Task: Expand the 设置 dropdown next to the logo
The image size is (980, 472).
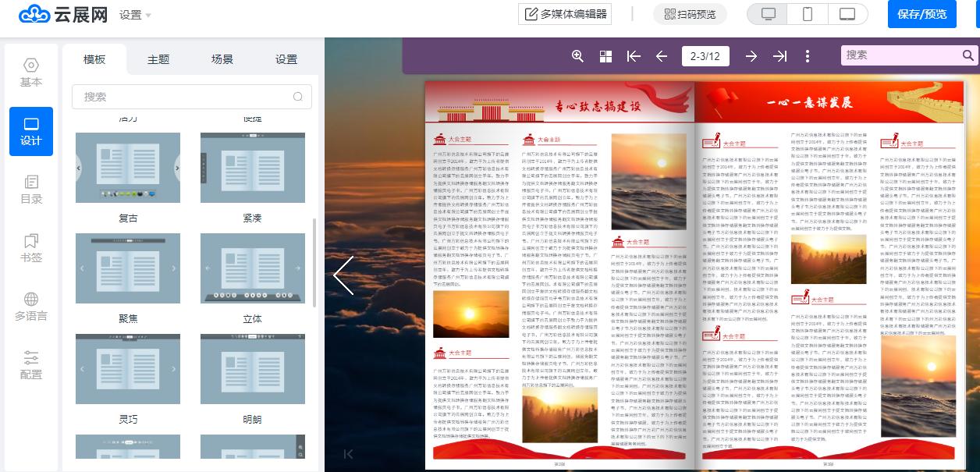Action: [x=132, y=14]
